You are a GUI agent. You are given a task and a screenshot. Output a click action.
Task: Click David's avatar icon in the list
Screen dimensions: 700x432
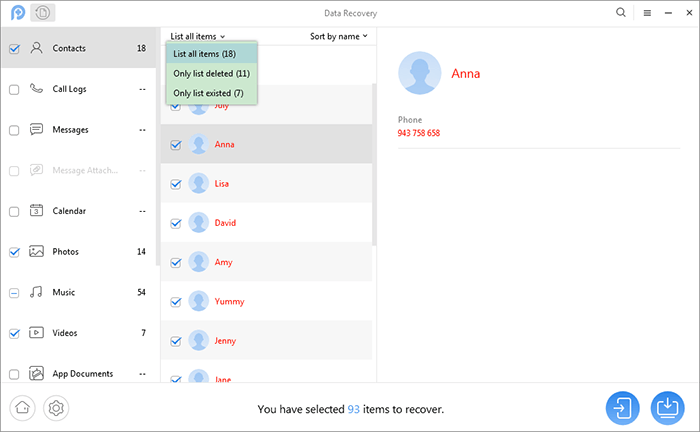[x=199, y=223]
